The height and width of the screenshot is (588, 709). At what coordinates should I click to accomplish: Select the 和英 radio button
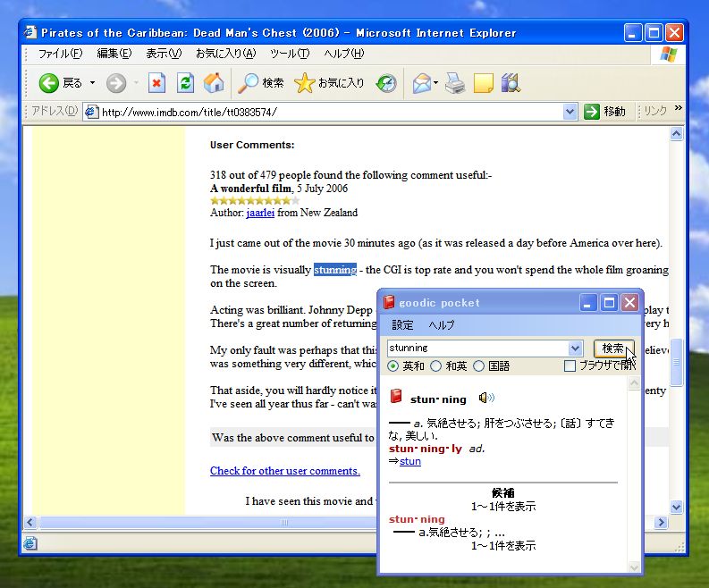436,366
